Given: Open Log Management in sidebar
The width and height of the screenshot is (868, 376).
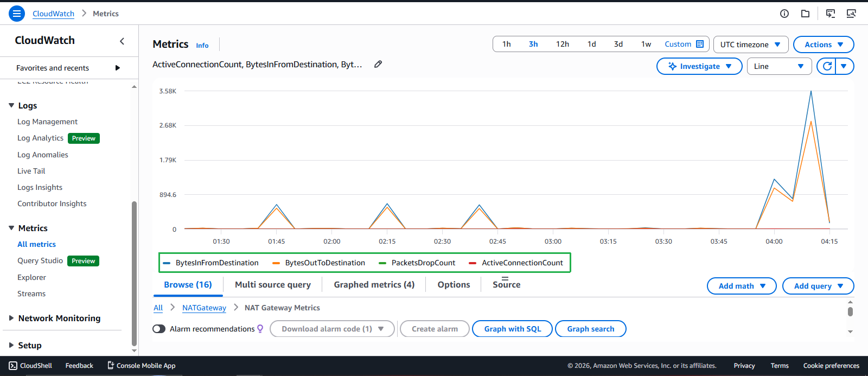Looking at the screenshot, I should tap(47, 122).
